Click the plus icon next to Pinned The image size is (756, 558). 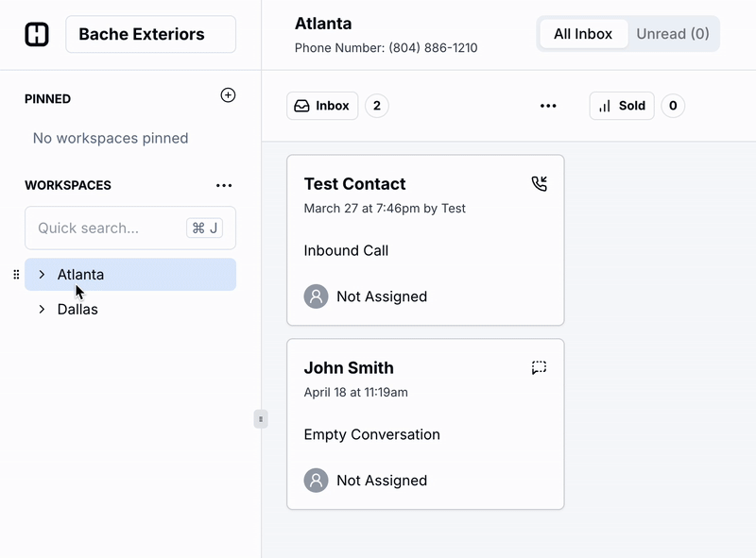tap(228, 95)
